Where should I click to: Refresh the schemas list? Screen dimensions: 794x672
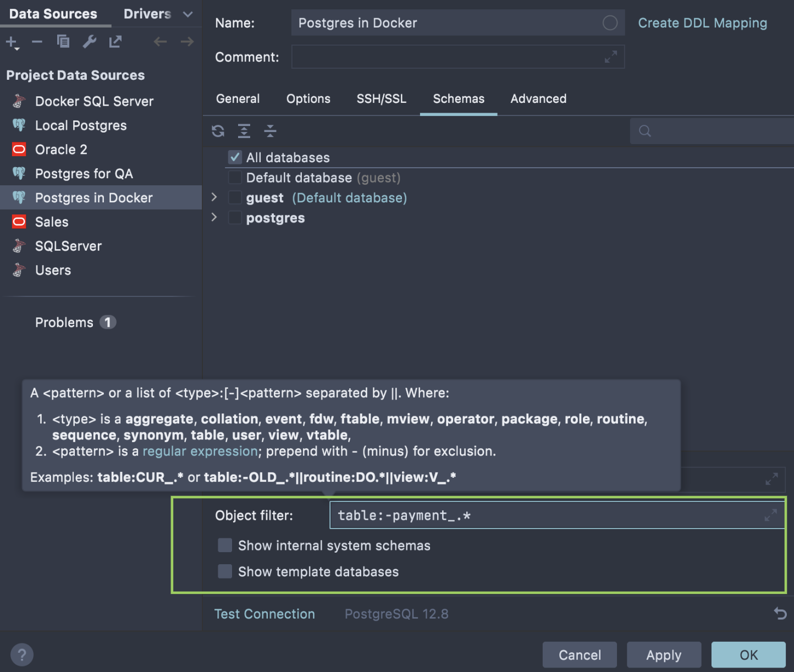(218, 131)
